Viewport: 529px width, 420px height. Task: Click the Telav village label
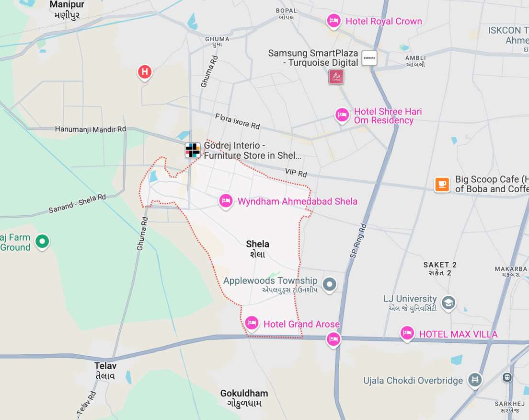coord(105,371)
